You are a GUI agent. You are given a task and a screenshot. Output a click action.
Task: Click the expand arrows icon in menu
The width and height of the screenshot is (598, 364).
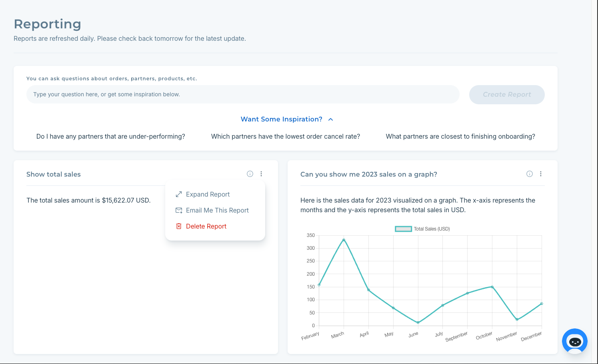(x=179, y=195)
